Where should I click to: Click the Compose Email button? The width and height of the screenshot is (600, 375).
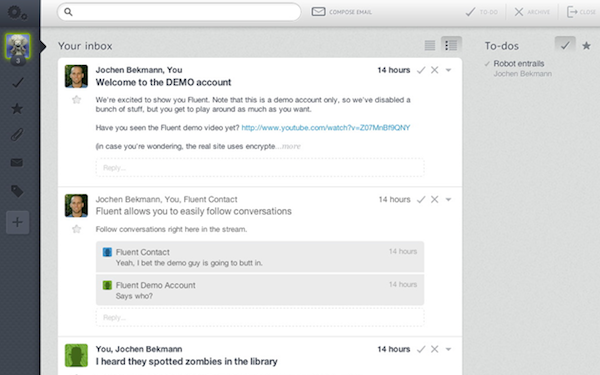tap(341, 12)
